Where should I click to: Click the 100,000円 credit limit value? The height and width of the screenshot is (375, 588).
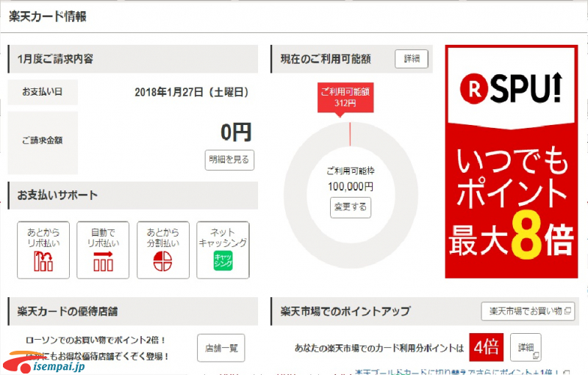(351, 186)
